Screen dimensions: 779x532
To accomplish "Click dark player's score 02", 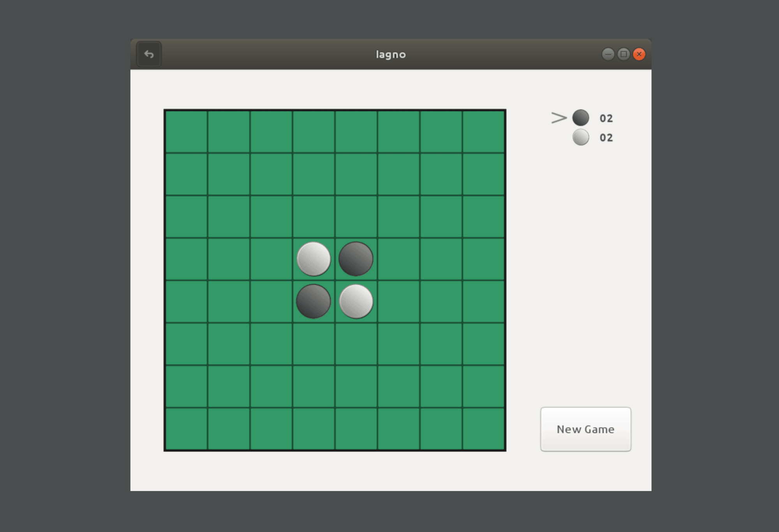I will coord(606,118).
